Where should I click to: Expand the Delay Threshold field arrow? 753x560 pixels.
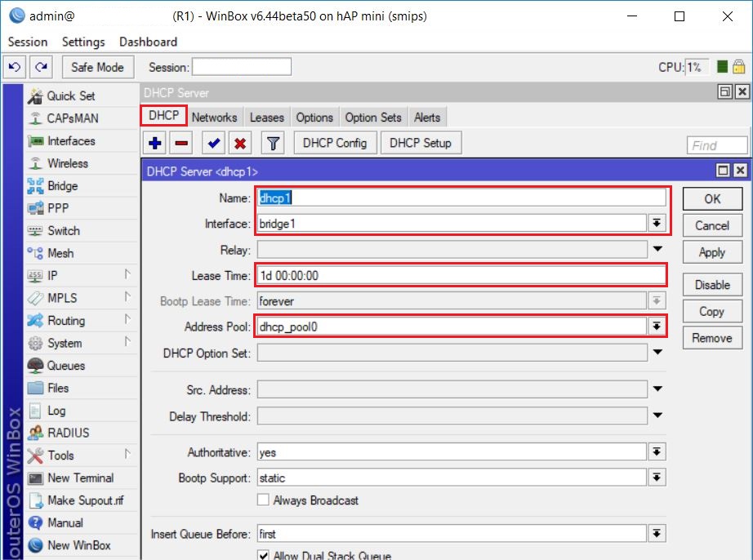(x=657, y=415)
